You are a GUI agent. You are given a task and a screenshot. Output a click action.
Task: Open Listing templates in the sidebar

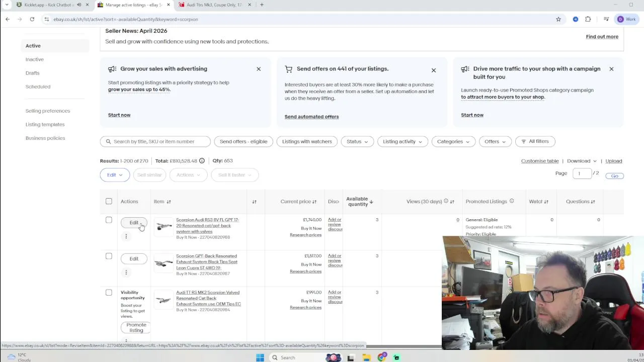45,124
